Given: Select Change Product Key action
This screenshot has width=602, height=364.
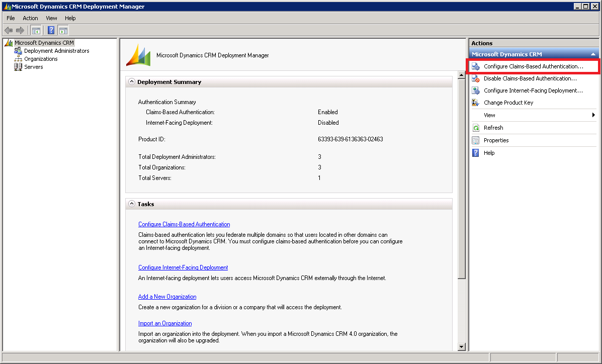Looking at the screenshot, I should tap(508, 103).
